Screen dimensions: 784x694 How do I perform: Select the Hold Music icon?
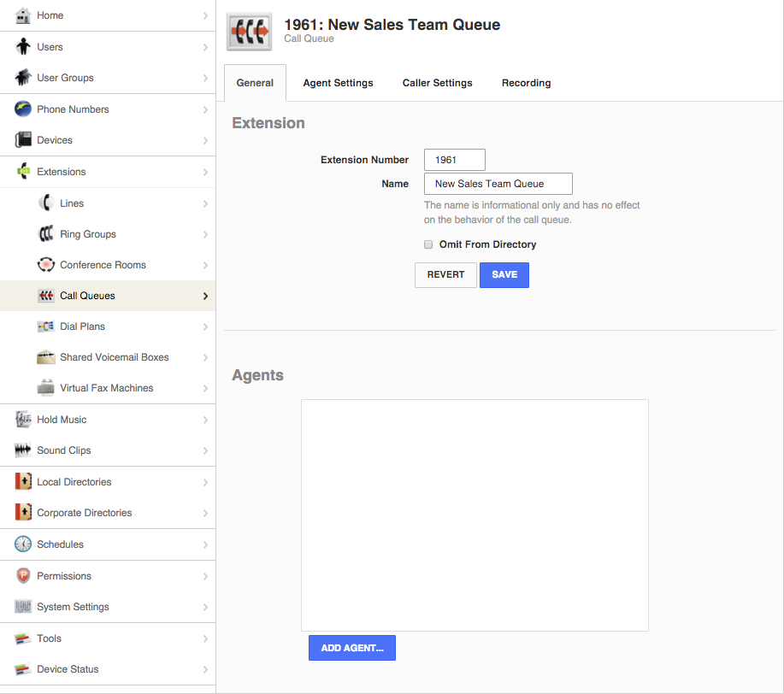point(24,419)
